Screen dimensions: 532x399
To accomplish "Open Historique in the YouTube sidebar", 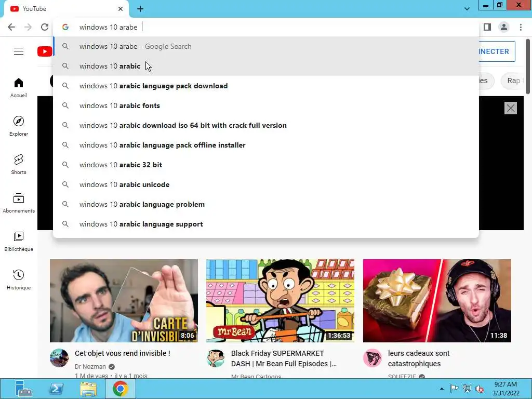I will 19,280.
